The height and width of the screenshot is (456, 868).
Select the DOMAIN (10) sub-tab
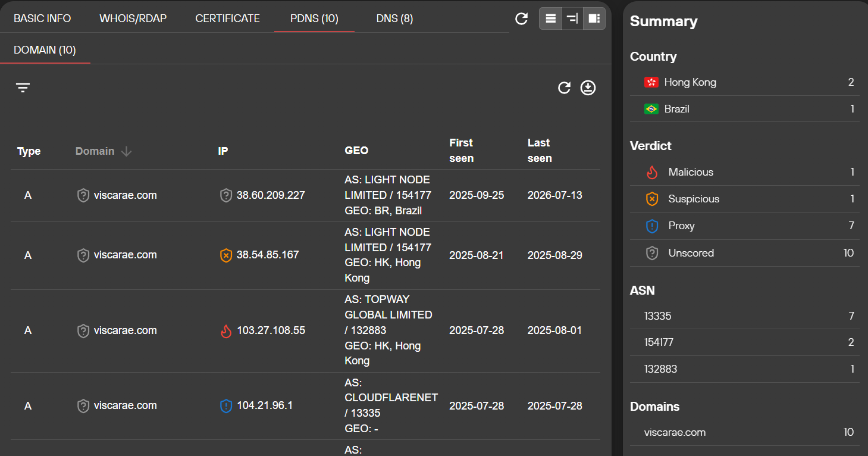tap(45, 50)
